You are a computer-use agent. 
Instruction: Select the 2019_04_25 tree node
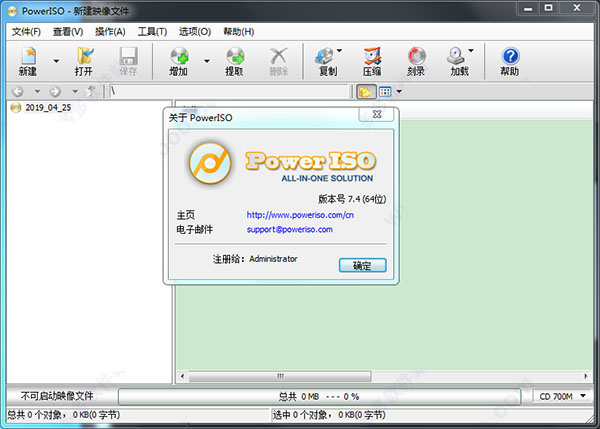[48, 108]
